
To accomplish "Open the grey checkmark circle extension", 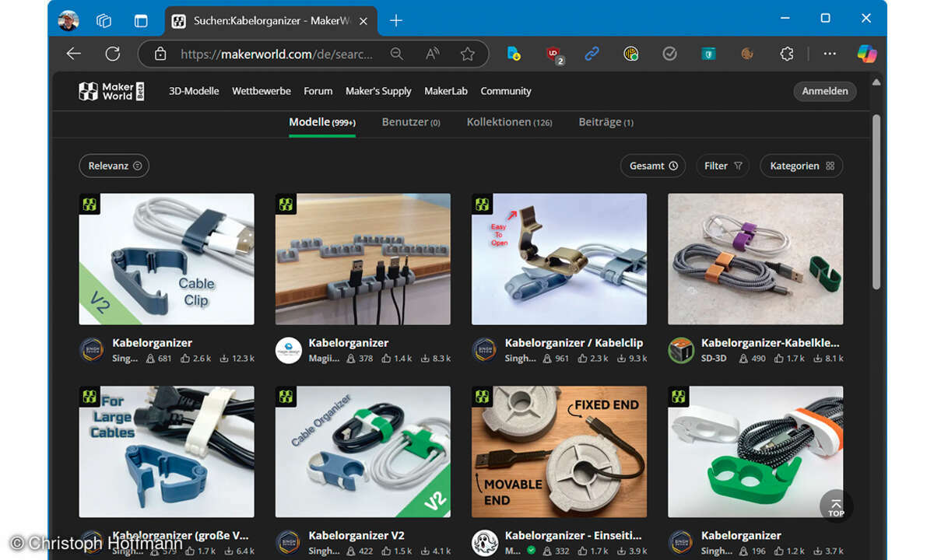I will [x=669, y=54].
